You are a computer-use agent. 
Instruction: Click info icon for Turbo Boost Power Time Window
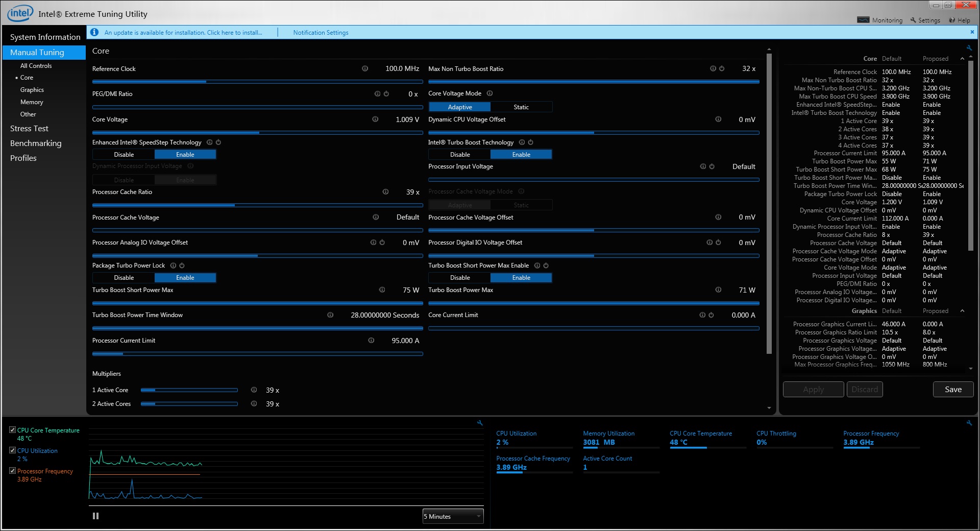click(330, 315)
